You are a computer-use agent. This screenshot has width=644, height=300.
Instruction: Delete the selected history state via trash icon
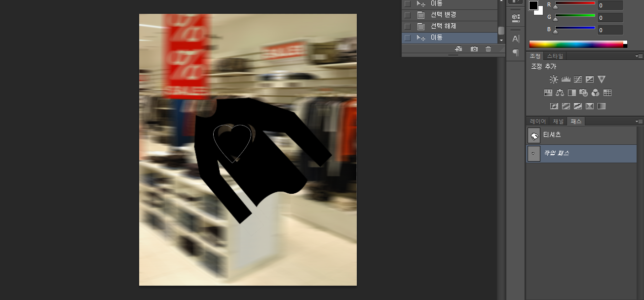coord(489,49)
